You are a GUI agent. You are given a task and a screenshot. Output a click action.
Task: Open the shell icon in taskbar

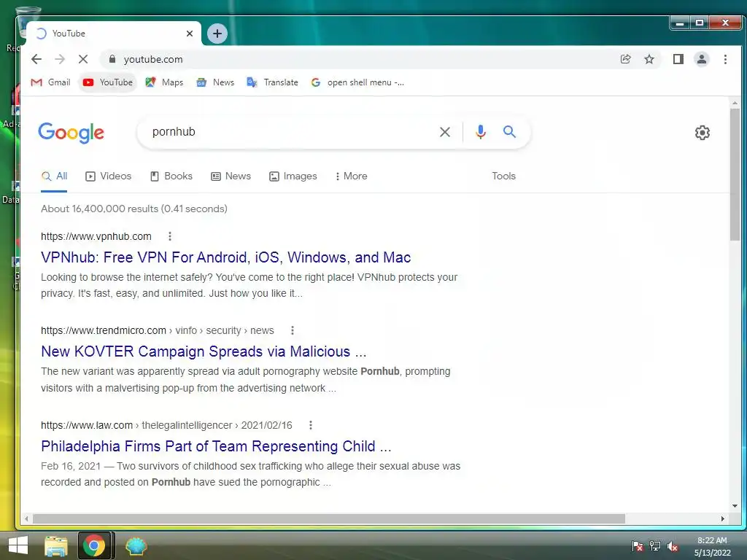(x=136, y=545)
